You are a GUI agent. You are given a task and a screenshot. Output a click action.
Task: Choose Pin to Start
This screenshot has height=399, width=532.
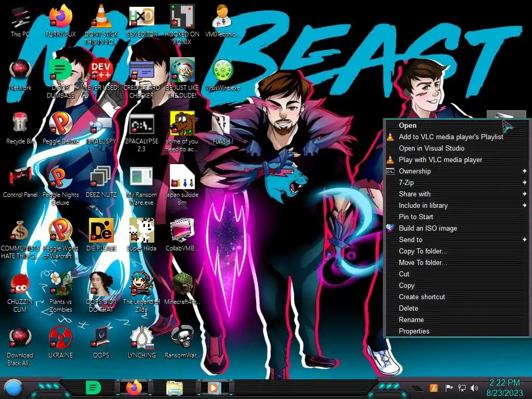click(457, 217)
